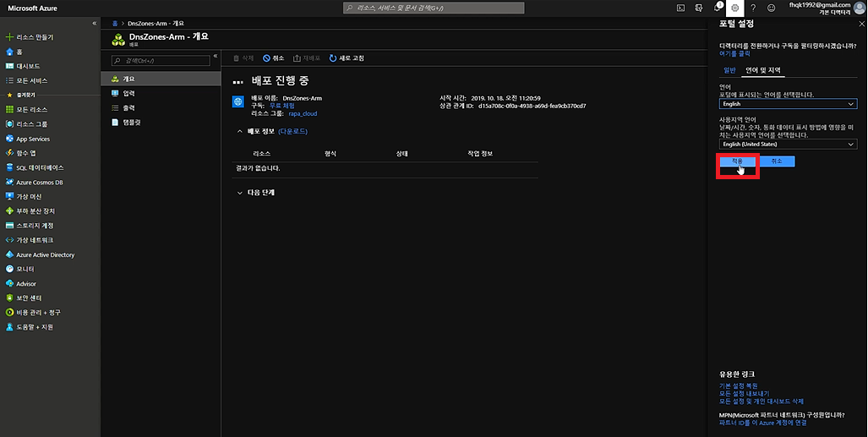Collapse the resource menu beside search box

click(216, 56)
